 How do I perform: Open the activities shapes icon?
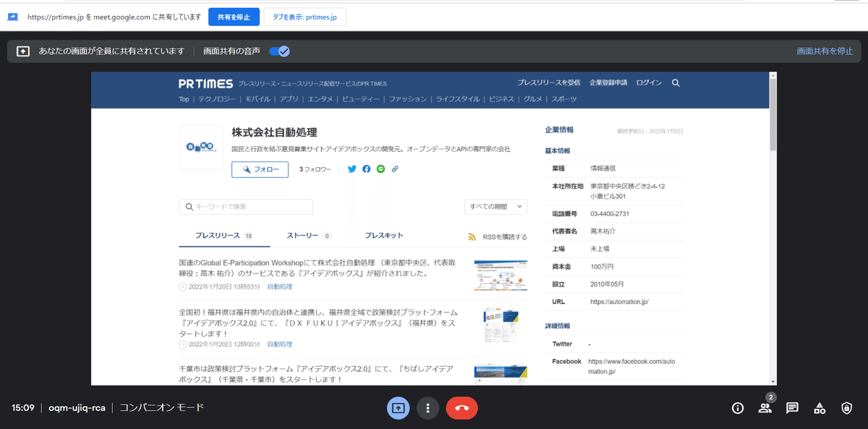[x=820, y=408]
